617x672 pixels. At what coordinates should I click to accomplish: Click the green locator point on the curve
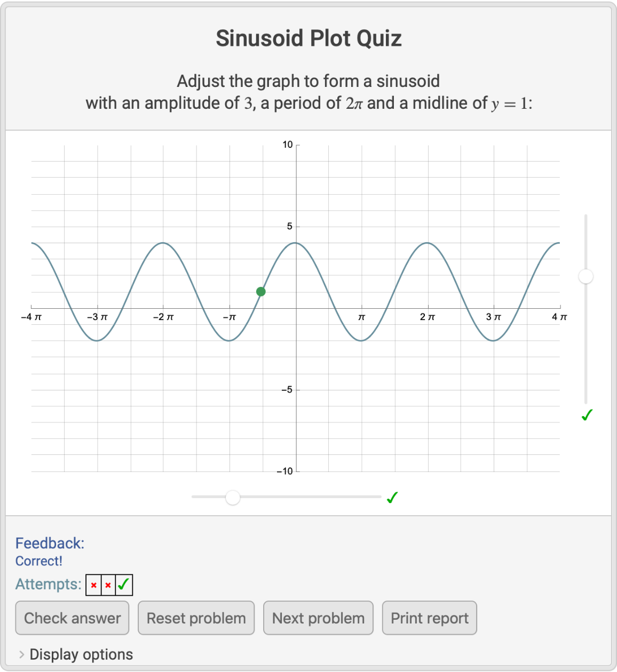(x=260, y=292)
